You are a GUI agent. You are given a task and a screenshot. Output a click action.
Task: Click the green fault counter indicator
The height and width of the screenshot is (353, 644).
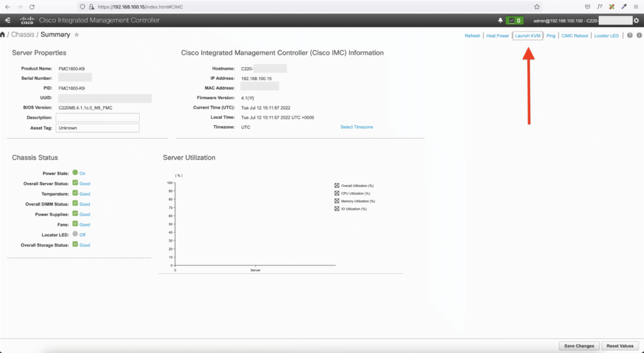pos(515,20)
